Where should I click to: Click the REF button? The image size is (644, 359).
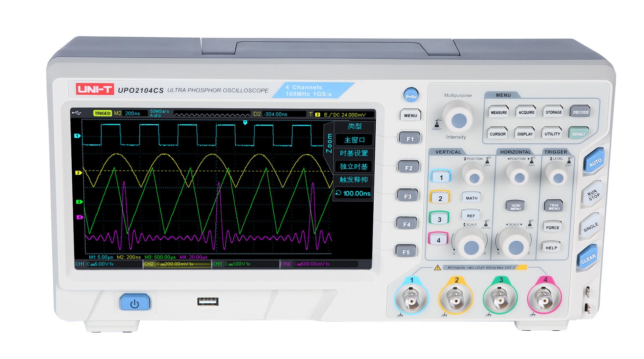(471, 215)
